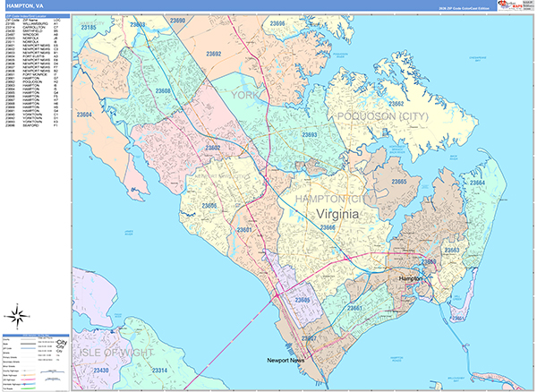Screen dimensions: 537x392
Task: Click ZIP label 23607 on the map
Action: click(309, 338)
